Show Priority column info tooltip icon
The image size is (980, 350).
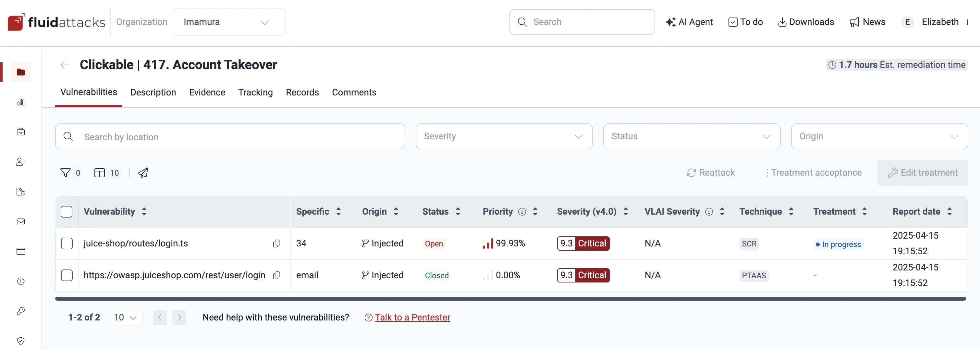point(522,212)
